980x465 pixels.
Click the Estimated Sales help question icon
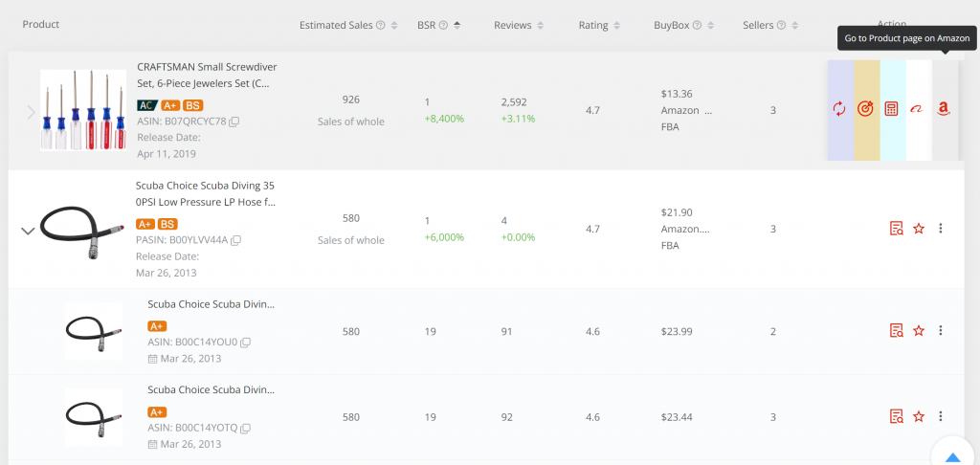coord(380,26)
